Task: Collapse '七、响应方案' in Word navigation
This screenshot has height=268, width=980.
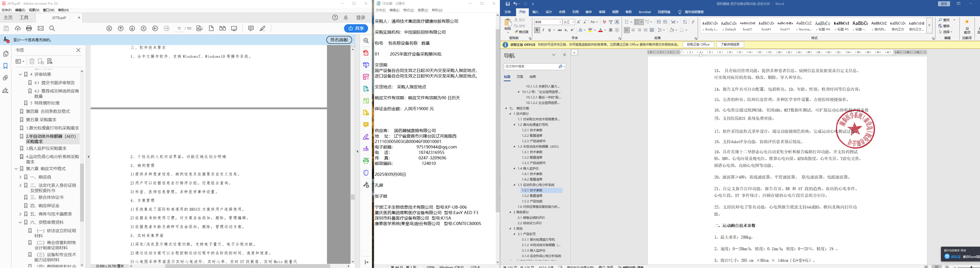Action: (506, 108)
